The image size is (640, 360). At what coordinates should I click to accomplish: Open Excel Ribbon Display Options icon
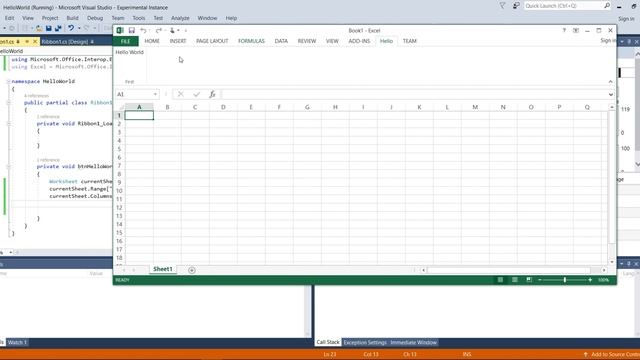[576, 30]
